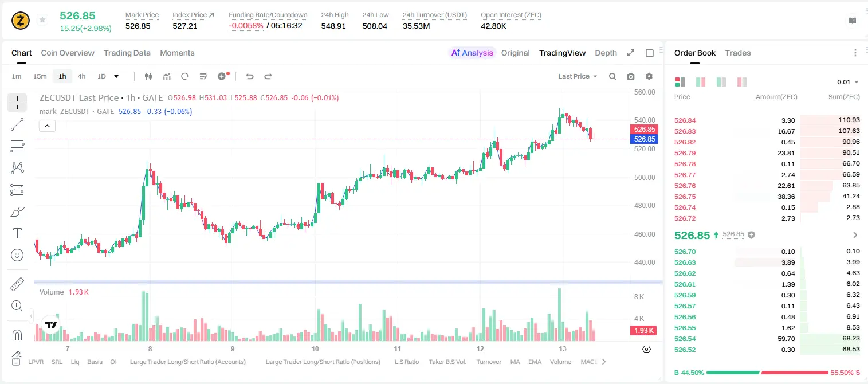Take a chart snapshot with camera icon
The image size is (868, 384).
click(x=631, y=76)
